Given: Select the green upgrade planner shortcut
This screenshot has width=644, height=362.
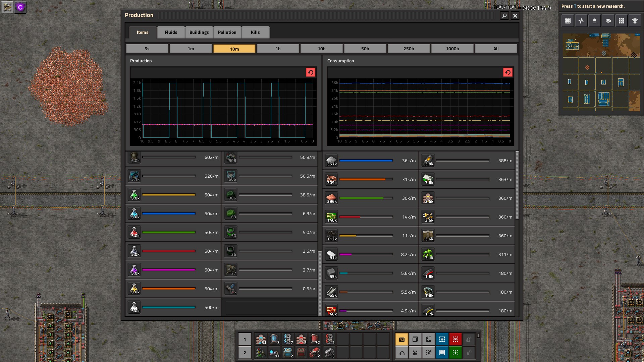Looking at the screenshot, I should tap(455, 353).
